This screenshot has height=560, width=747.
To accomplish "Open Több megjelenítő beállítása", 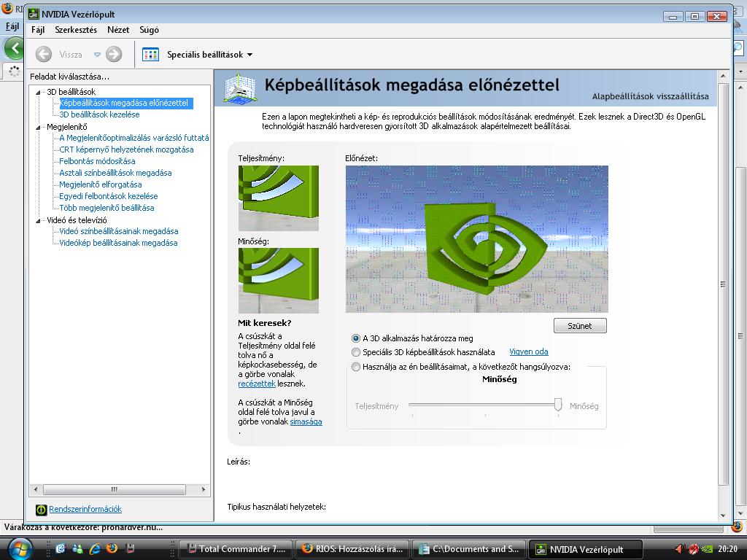I will (107, 208).
